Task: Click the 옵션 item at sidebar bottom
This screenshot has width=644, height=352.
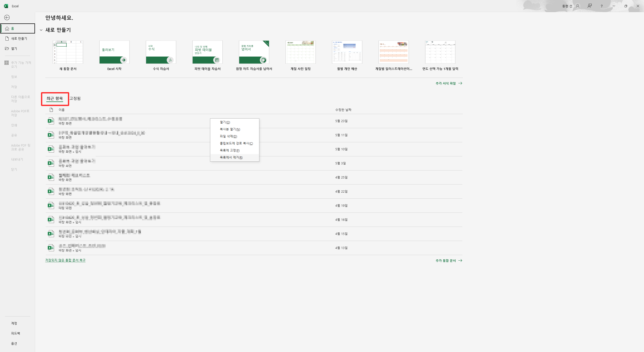Action: [14, 343]
